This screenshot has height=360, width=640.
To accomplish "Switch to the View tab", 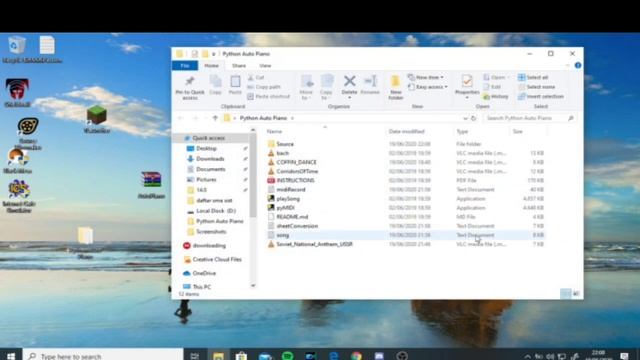I will (x=265, y=65).
